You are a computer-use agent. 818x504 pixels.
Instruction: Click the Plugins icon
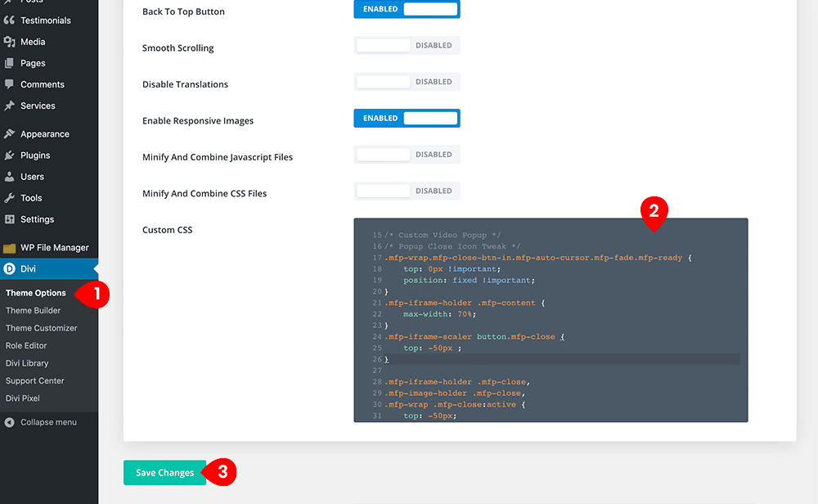click(10, 155)
